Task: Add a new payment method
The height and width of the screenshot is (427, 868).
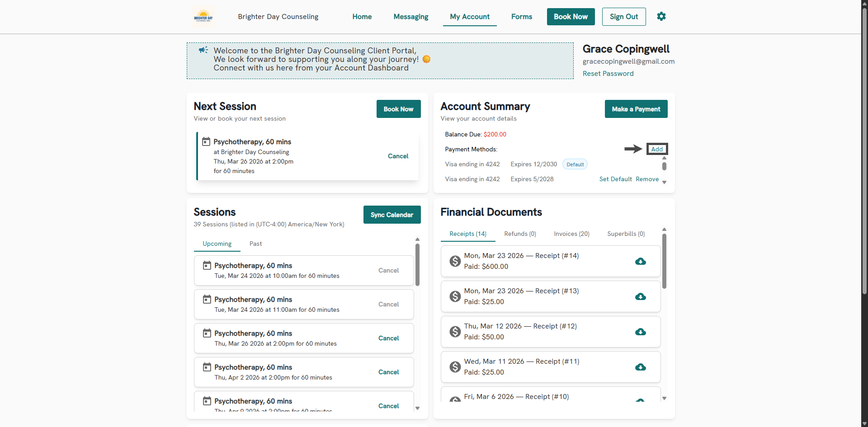Action: pyautogui.click(x=656, y=149)
